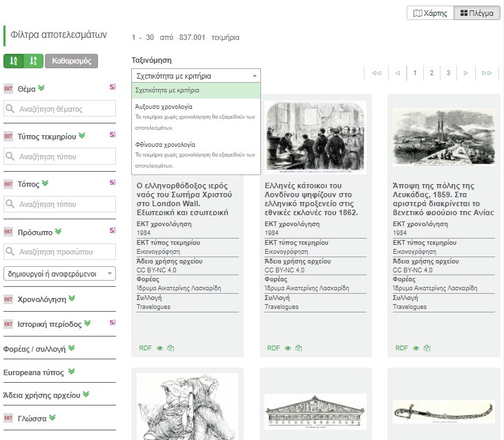Sort filters alphabetically with the A-Z icon

[x=13, y=61]
